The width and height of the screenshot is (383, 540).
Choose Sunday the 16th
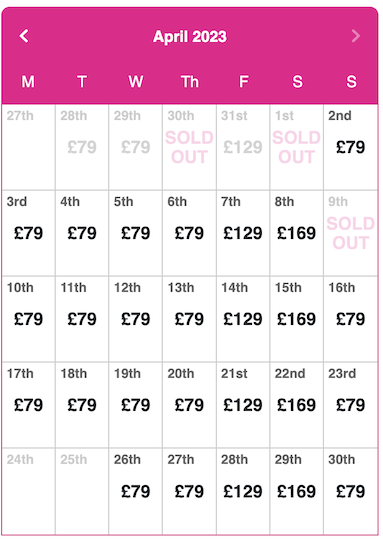[x=351, y=319]
